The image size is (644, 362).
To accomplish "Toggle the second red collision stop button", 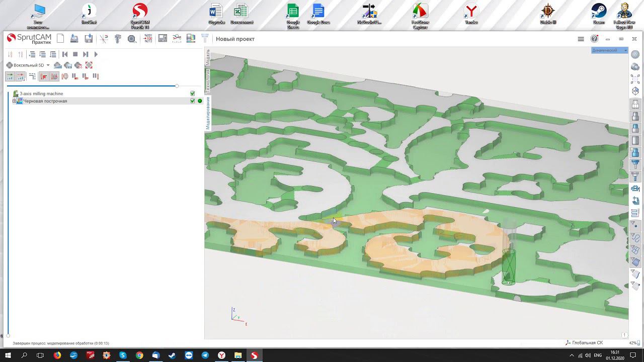I will 54,76.
